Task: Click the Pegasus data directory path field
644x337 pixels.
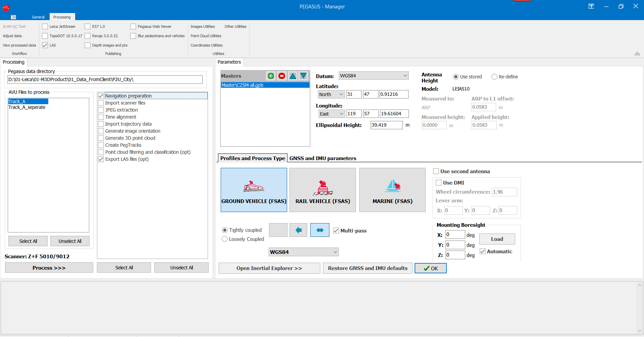Action: click(x=105, y=79)
